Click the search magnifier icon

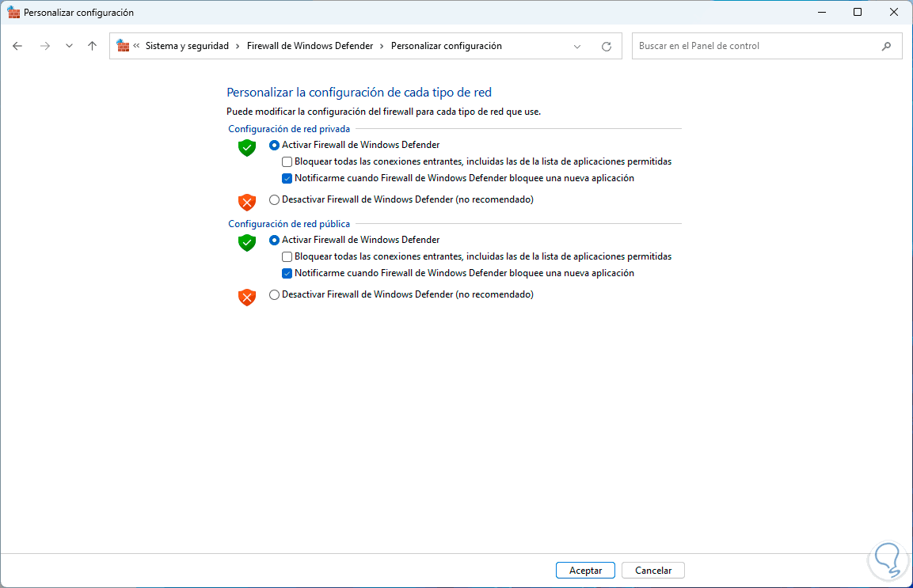point(886,46)
